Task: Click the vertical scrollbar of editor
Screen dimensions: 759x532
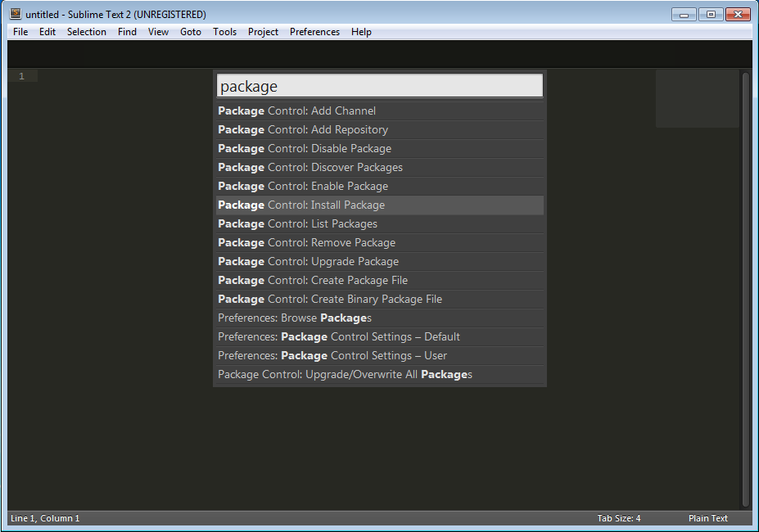Action: [745, 289]
